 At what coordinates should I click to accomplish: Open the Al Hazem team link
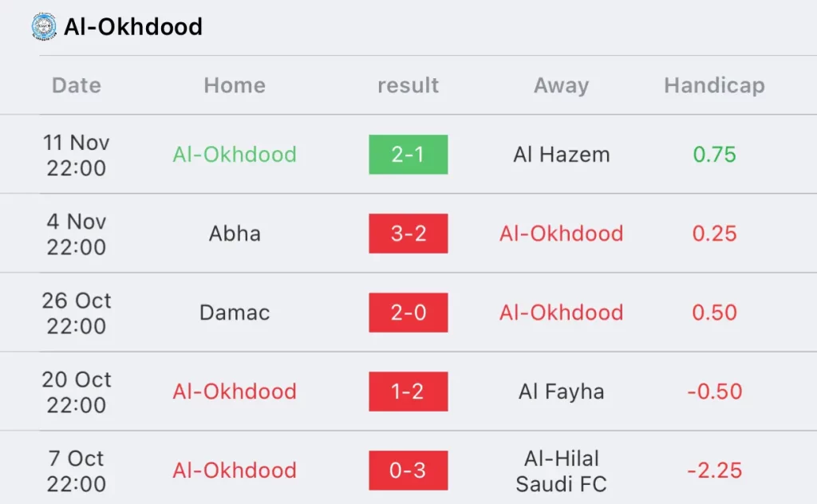click(561, 155)
